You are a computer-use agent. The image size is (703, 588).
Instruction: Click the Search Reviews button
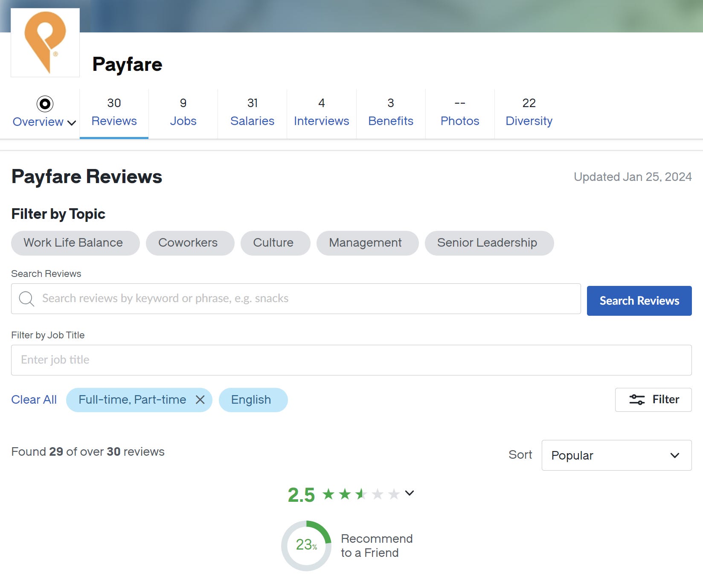click(639, 301)
